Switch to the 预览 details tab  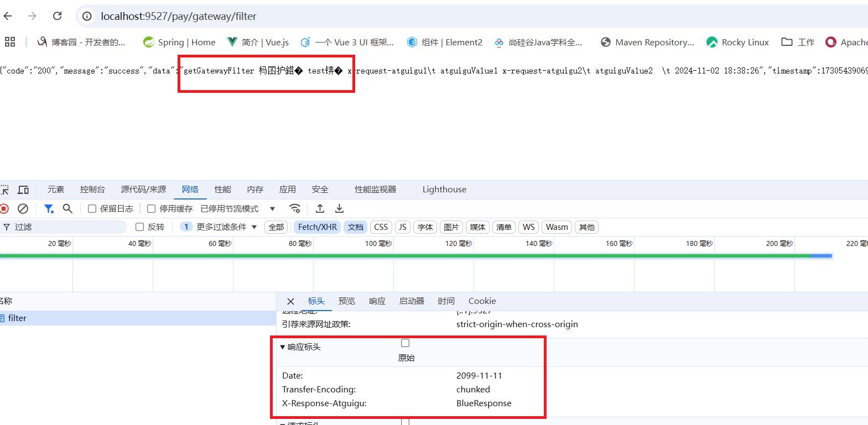347,301
